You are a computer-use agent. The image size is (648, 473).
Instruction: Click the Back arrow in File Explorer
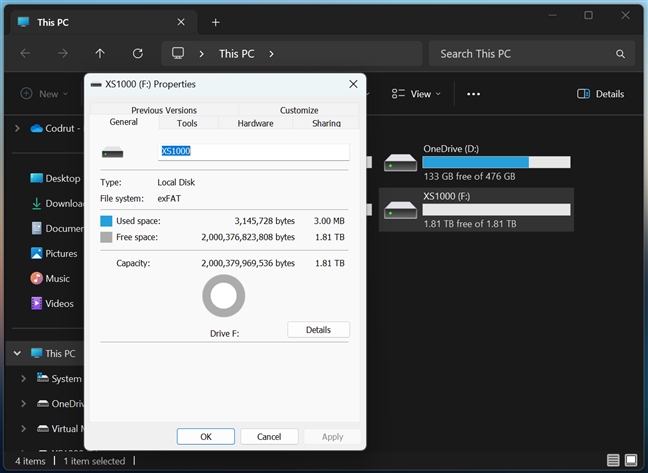point(26,53)
